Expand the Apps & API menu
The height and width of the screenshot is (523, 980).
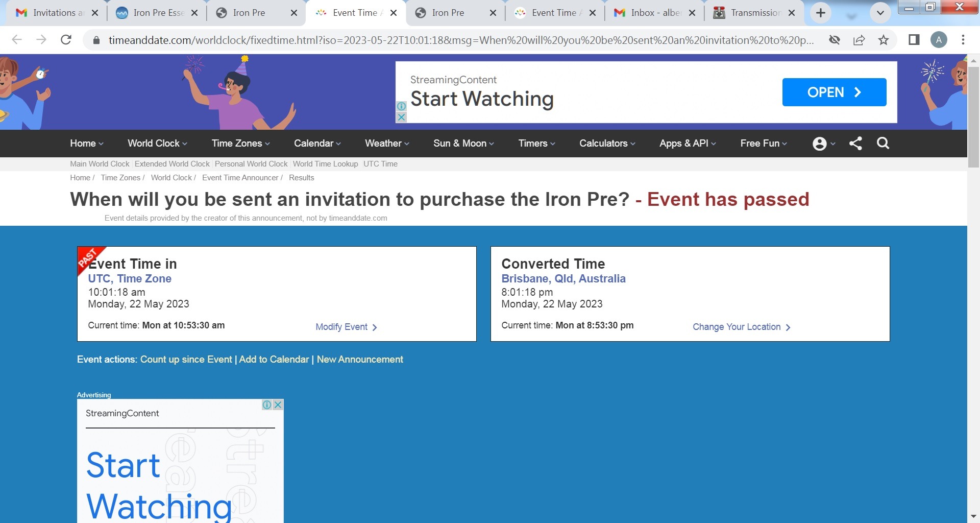click(x=688, y=144)
